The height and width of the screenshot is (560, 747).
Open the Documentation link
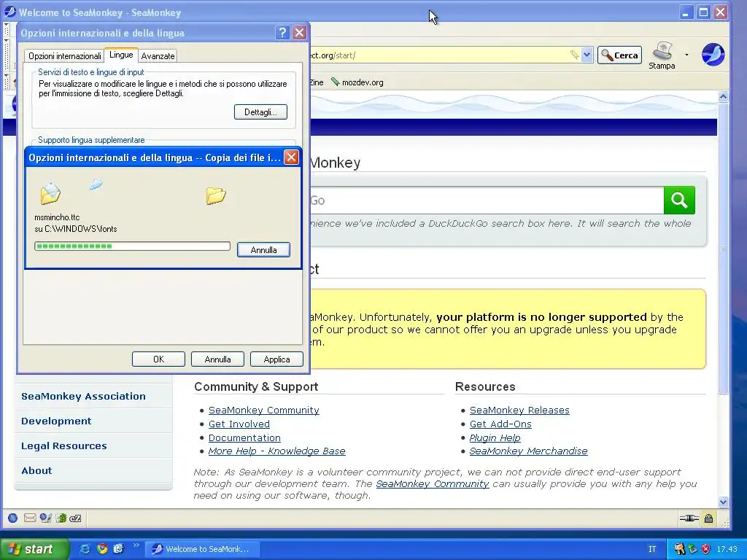pos(244,437)
